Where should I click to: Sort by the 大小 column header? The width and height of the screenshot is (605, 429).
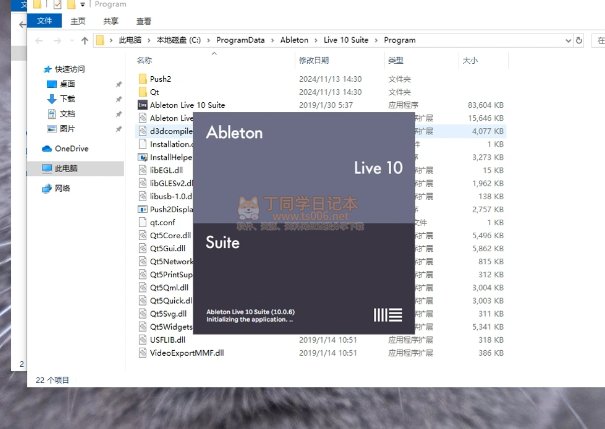[x=470, y=60]
